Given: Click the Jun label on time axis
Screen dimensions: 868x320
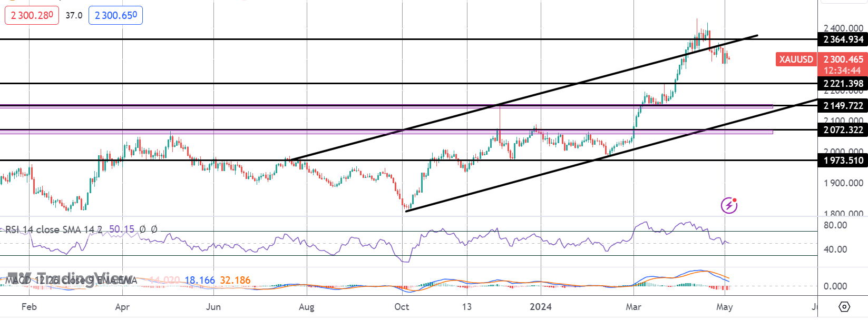Looking at the screenshot, I should point(213,307).
